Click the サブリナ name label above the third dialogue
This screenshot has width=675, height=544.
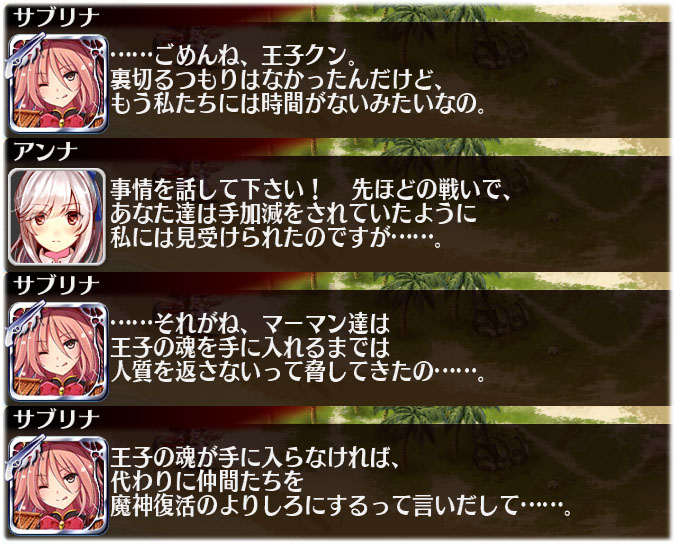click(56, 285)
